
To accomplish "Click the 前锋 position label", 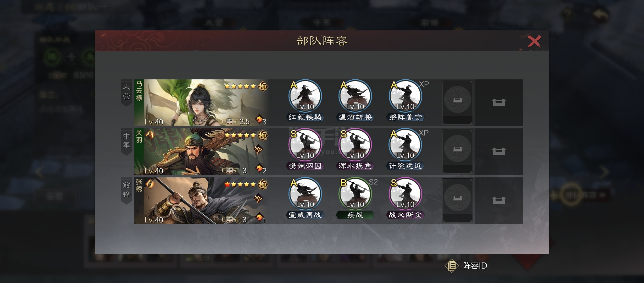I will tap(126, 190).
